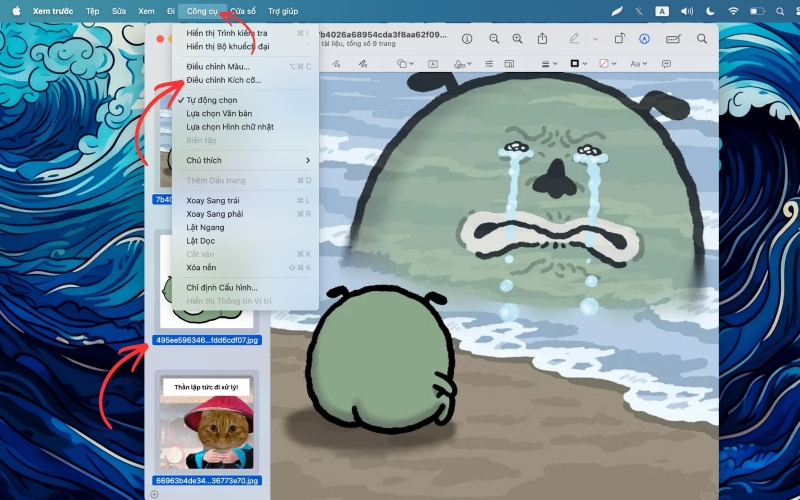Click the add plus button below the sidebar
Image resolution: width=800 pixels, height=500 pixels.
[154, 494]
